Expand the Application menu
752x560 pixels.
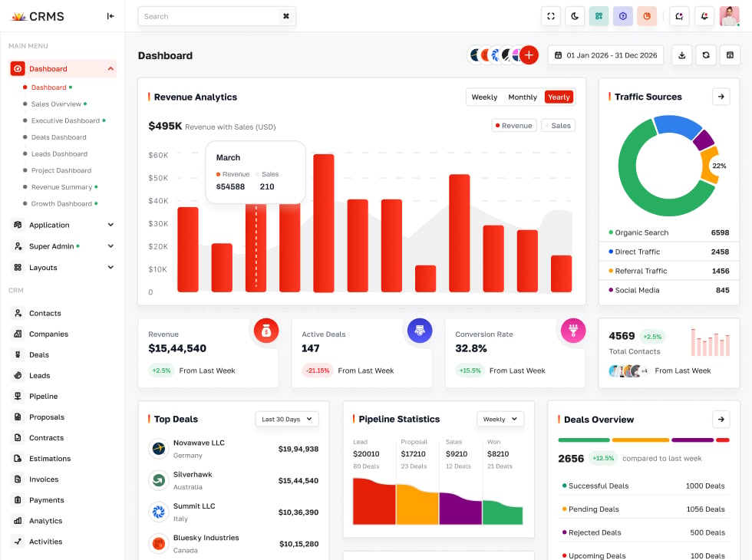[63, 225]
